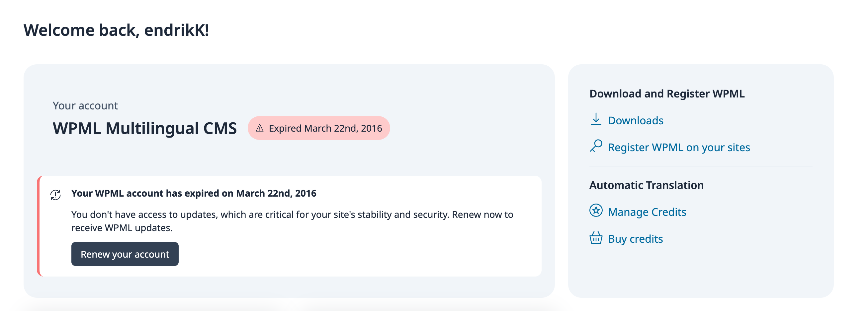Click the notice text about missing updates
Viewport: 868px width, 311px height.
click(292, 221)
